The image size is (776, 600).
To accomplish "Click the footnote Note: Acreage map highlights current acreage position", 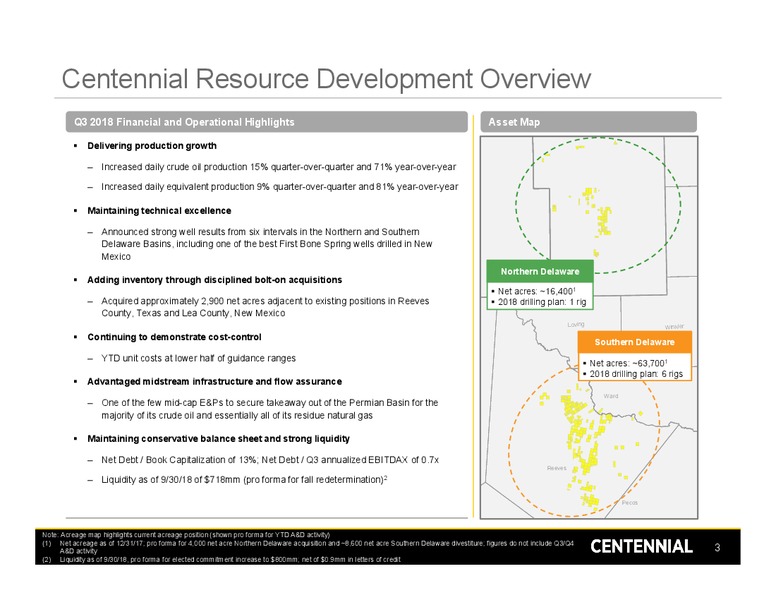I will (186, 535).
